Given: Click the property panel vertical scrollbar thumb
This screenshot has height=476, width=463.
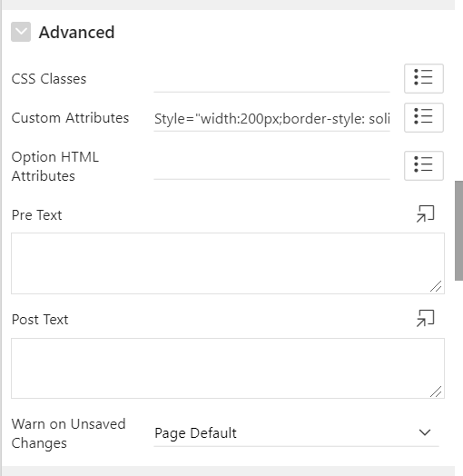Looking at the screenshot, I should pyautogui.click(x=458, y=231).
